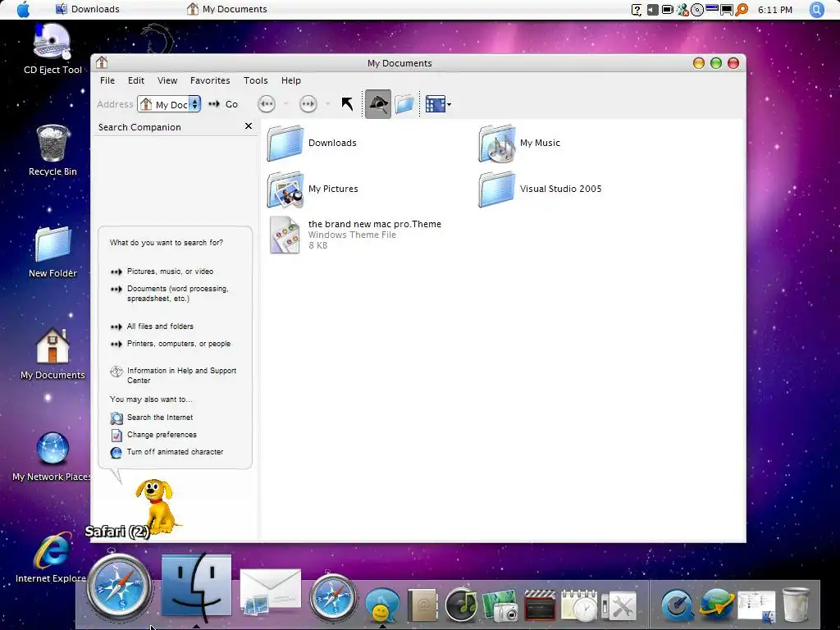
Task: Go up one level with the black arrow icon
Action: (x=347, y=104)
